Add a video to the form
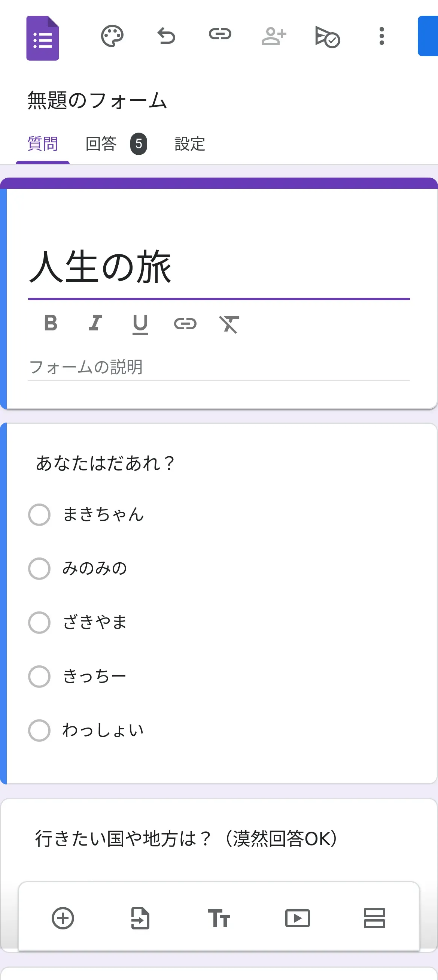Screen dimensions: 438x980 point(297,918)
